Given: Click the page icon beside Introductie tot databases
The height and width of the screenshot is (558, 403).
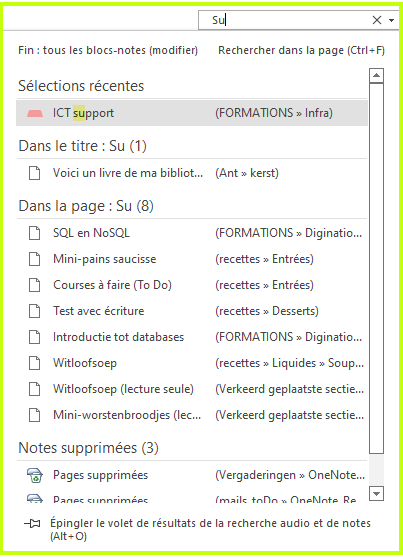Looking at the screenshot, I should (35, 337).
